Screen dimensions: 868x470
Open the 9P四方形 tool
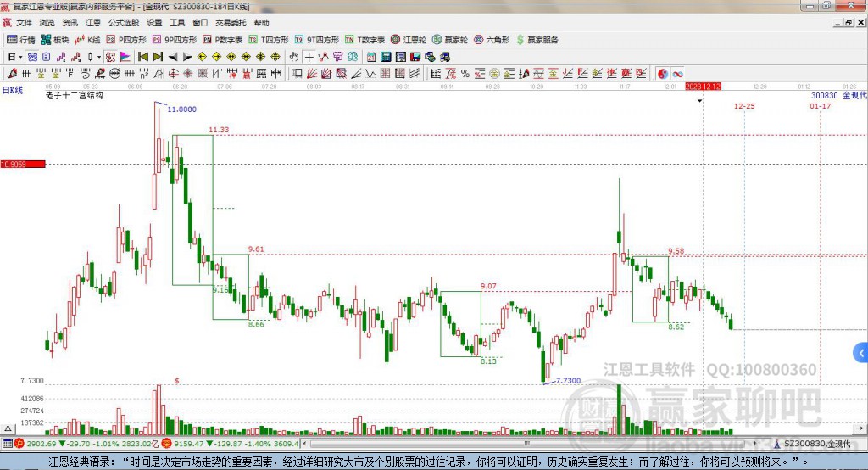click(x=175, y=40)
